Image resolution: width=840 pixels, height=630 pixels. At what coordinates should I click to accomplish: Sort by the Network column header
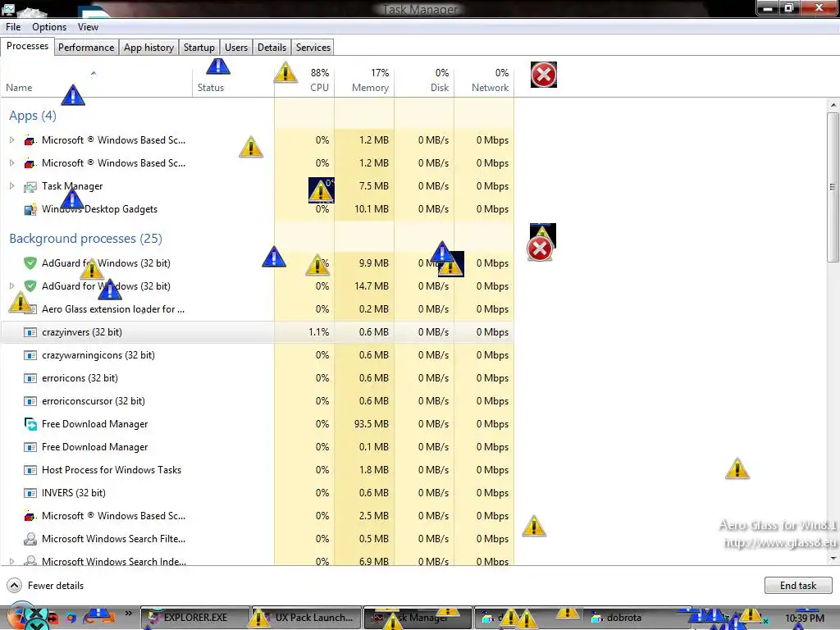click(x=484, y=80)
